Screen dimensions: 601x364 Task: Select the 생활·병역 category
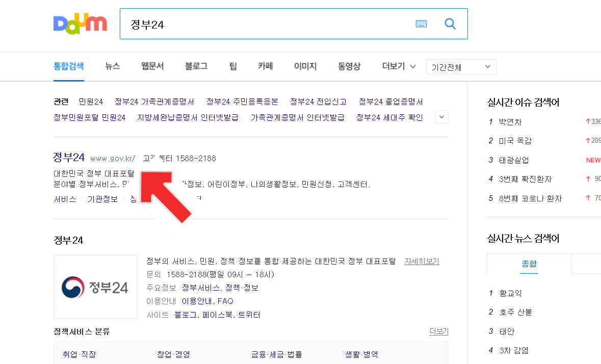point(361,354)
